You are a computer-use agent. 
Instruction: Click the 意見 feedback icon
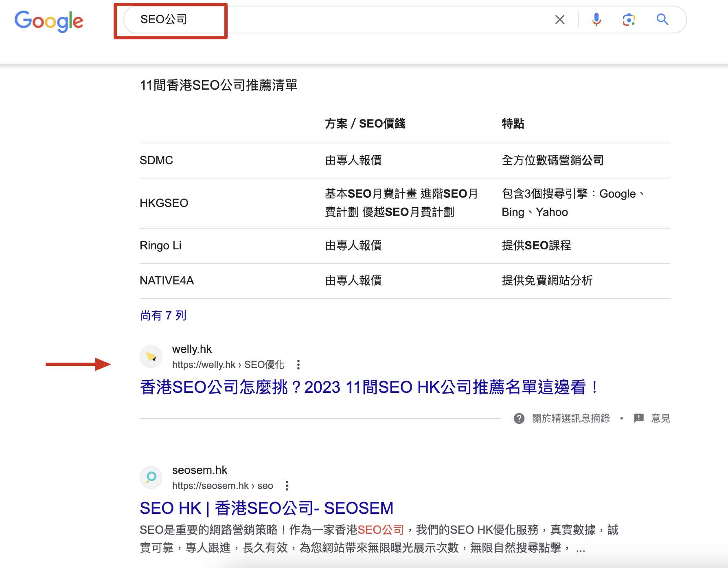[x=639, y=418]
